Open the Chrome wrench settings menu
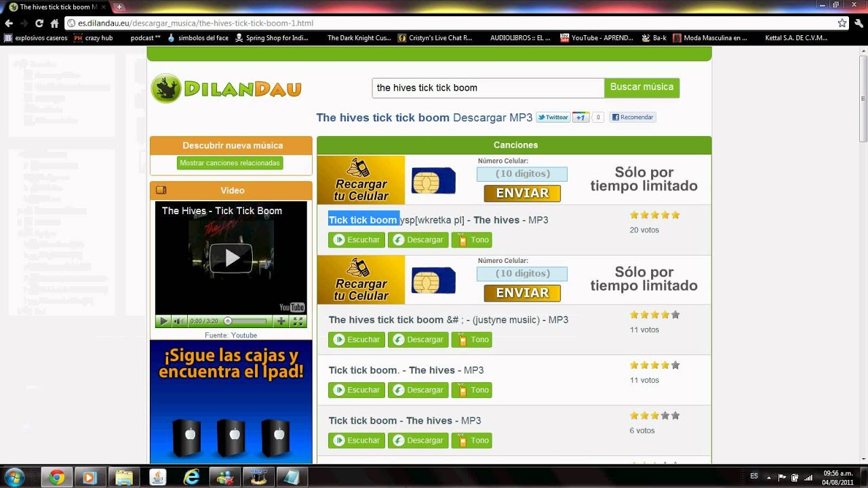Image resolution: width=868 pixels, height=488 pixels. pos(859,23)
